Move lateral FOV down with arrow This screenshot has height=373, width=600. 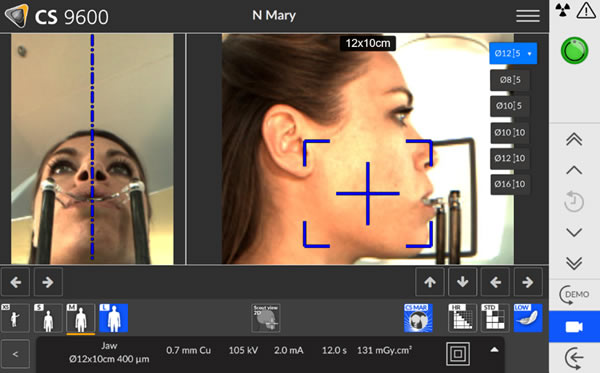[x=462, y=282]
